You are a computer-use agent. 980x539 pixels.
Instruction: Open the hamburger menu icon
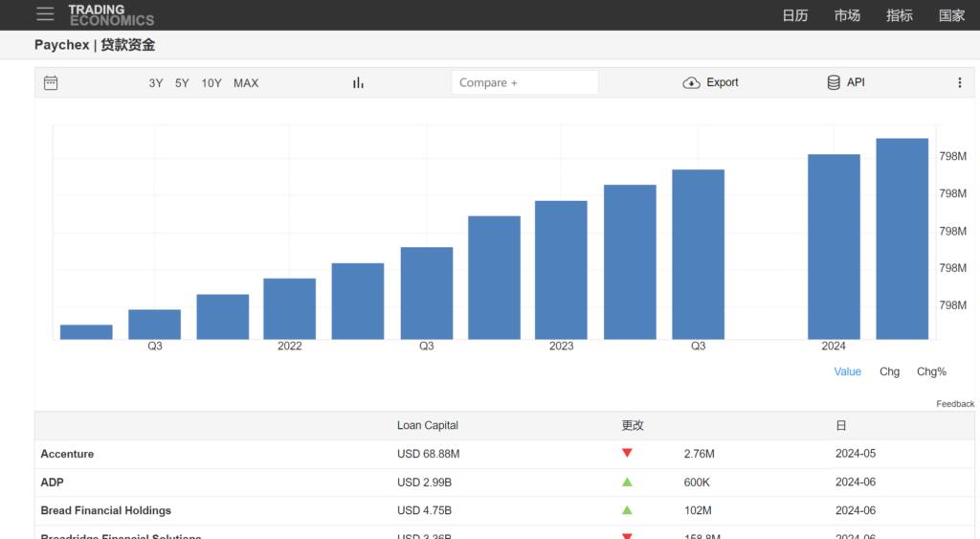coord(45,14)
